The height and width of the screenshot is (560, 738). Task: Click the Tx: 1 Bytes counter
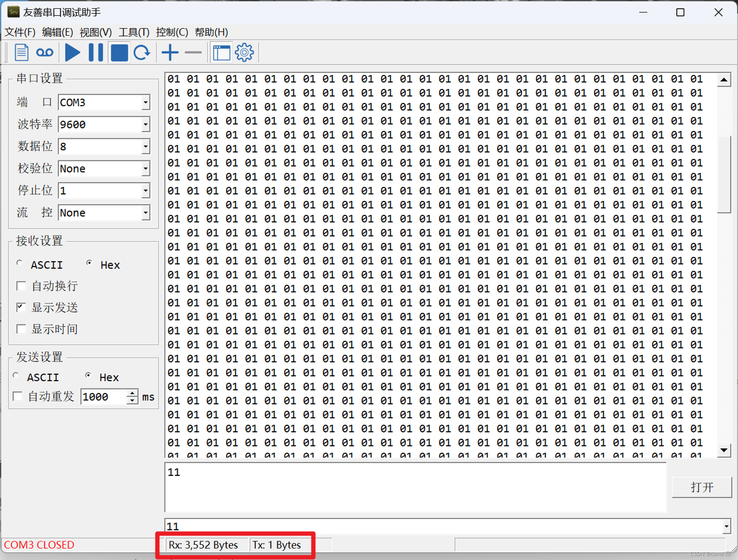(x=276, y=545)
